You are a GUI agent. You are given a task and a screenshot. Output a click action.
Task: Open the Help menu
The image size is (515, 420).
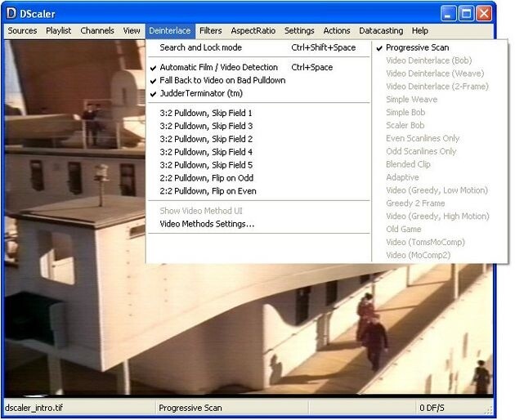[x=419, y=31]
